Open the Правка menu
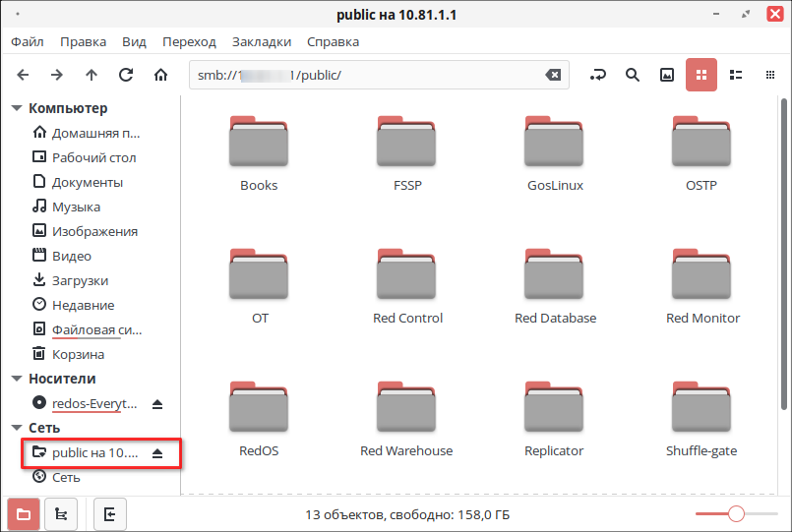This screenshot has height=532, width=792. [x=83, y=41]
